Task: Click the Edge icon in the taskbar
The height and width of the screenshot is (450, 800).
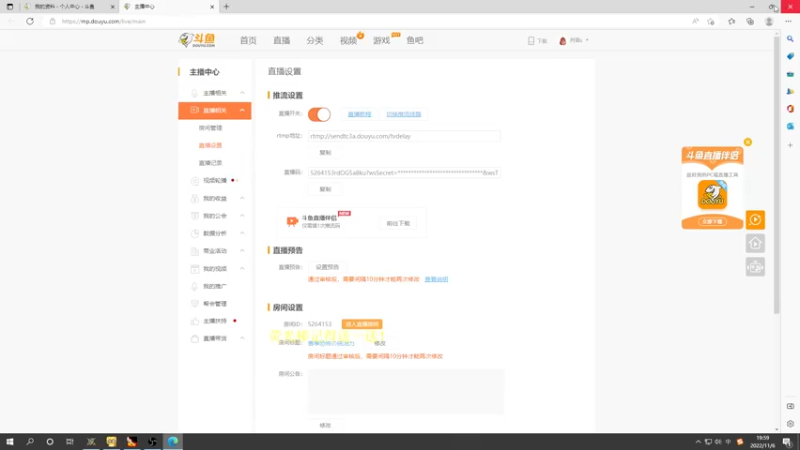Action: 173,442
